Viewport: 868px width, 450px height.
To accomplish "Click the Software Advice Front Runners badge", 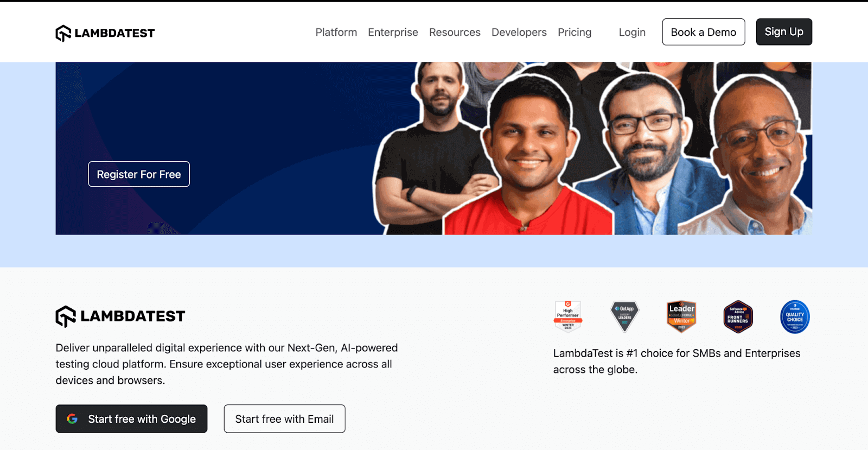I will click(738, 316).
